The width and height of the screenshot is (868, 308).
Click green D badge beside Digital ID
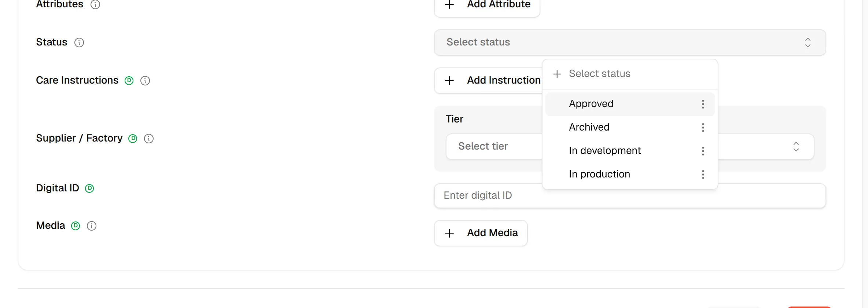click(x=89, y=188)
